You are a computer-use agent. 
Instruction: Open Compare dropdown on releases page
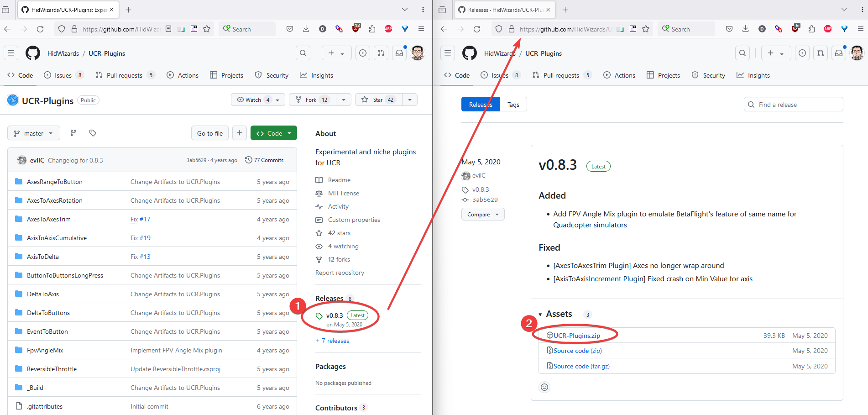coord(483,214)
